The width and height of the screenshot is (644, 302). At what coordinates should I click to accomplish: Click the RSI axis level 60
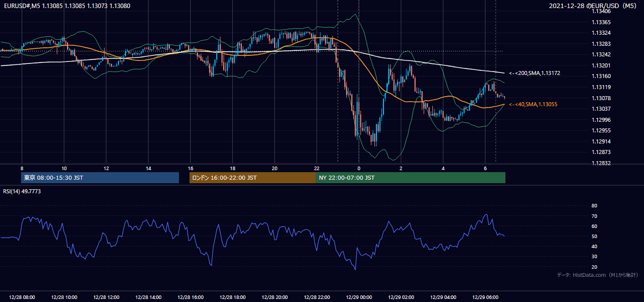tap(594, 226)
